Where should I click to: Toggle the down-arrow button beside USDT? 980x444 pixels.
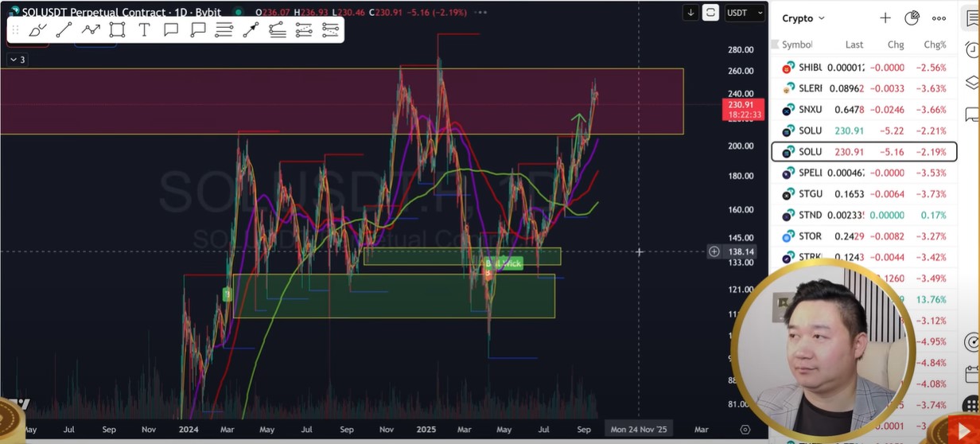pyautogui.click(x=690, y=13)
